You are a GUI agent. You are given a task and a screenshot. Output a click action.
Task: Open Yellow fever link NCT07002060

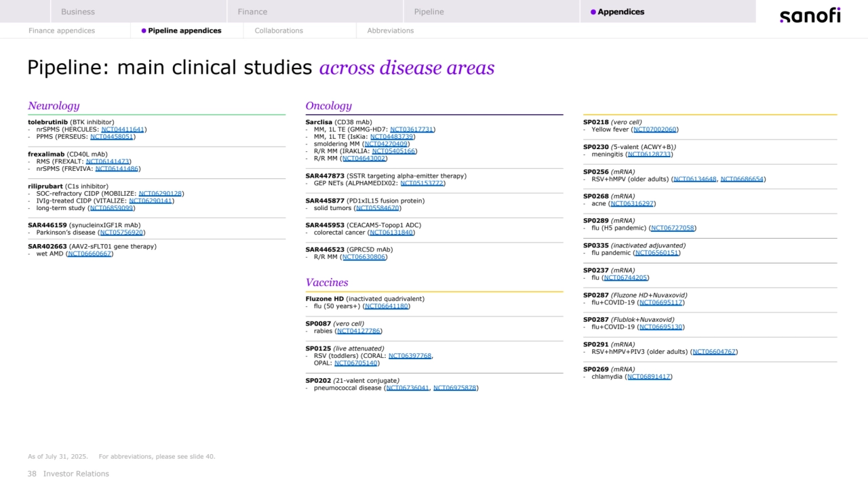click(654, 129)
